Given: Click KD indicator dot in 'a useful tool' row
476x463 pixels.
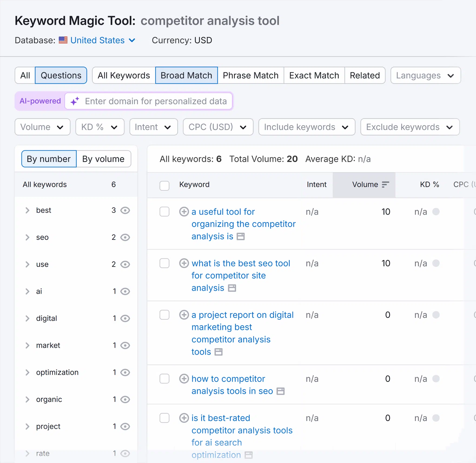Looking at the screenshot, I should click(436, 212).
